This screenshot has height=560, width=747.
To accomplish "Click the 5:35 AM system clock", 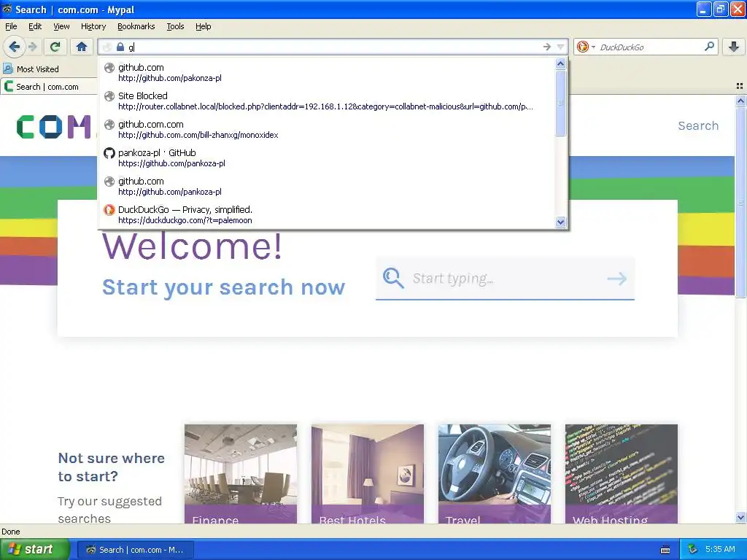I will pos(720,549).
